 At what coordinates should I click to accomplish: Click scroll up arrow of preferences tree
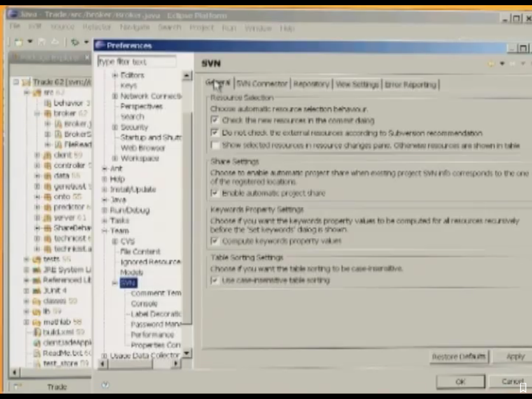pos(187,75)
